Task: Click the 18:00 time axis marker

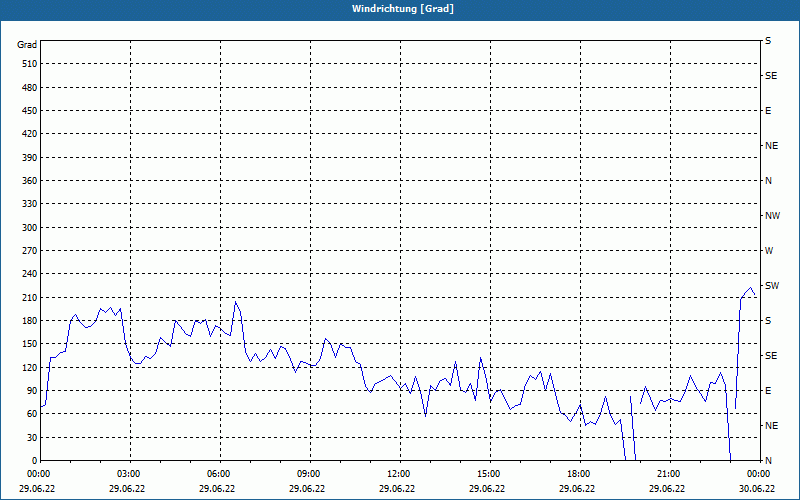Action: point(579,474)
